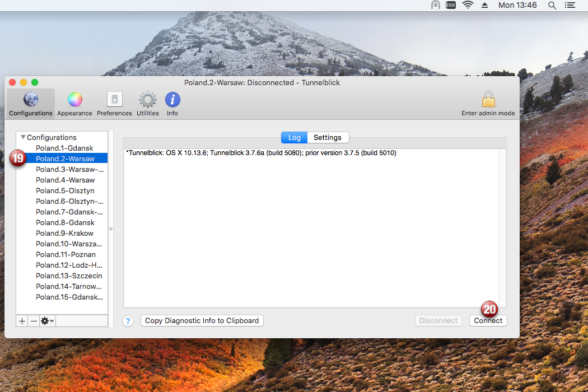Open the Appearance color wheel pane
Screen dimensions: 588x392
click(x=74, y=104)
